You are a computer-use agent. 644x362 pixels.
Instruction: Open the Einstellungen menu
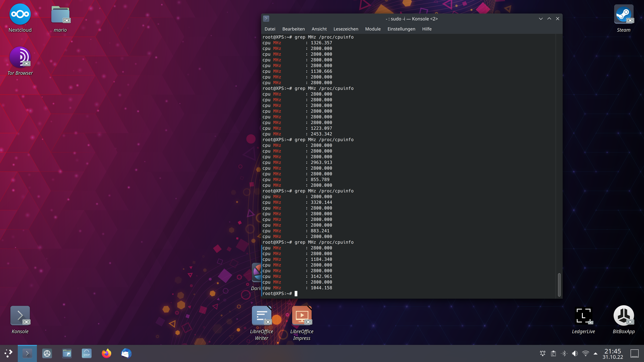(401, 29)
